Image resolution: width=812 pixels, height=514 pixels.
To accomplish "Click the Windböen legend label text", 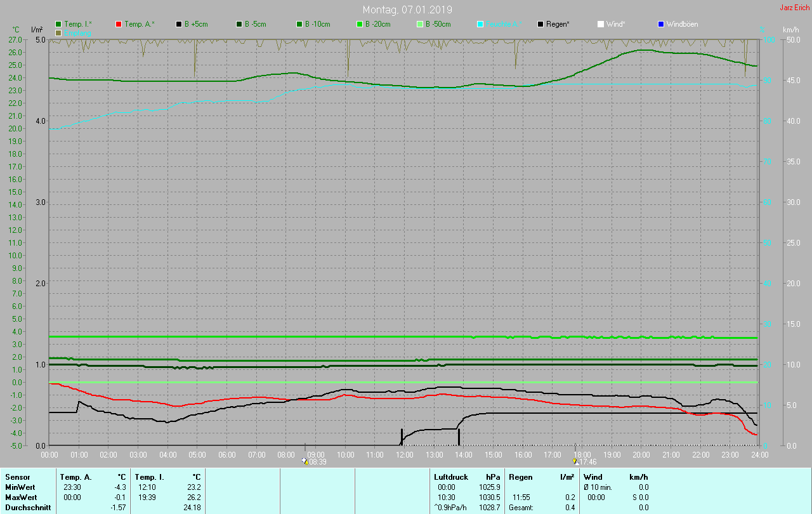I will (684, 24).
